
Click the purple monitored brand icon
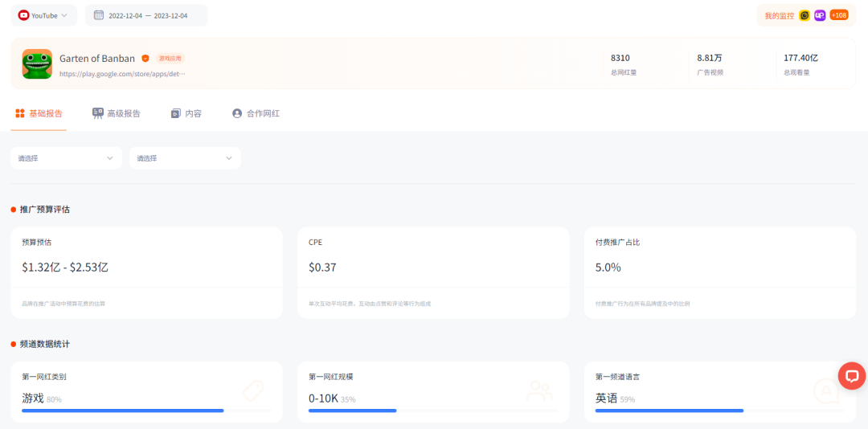pos(820,15)
